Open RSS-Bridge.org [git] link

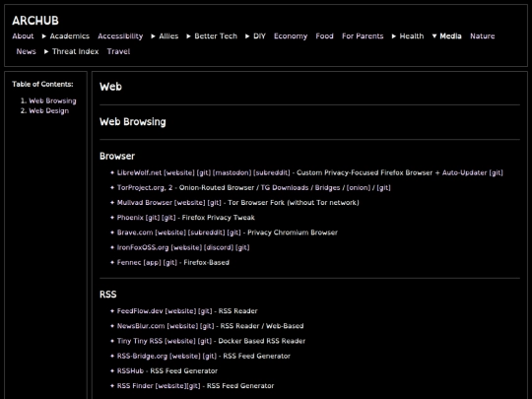click(x=209, y=356)
